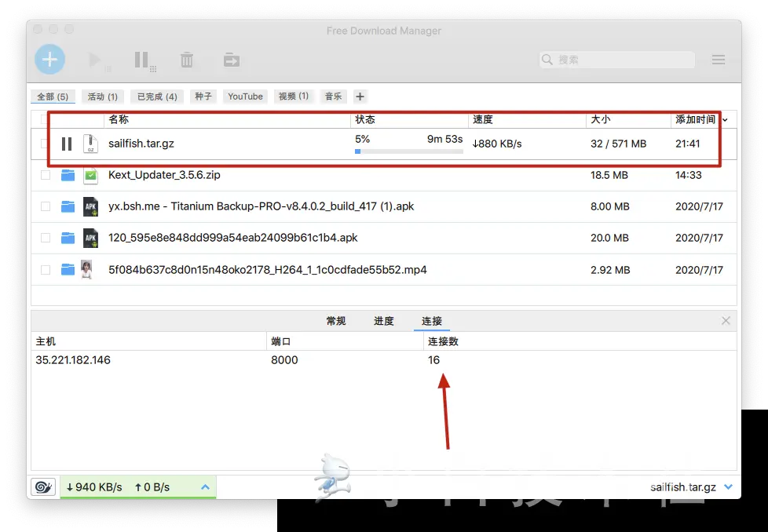Tick checkbox for Kext_Updater_3.5.6.zip
768x532 pixels.
tap(46, 175)
